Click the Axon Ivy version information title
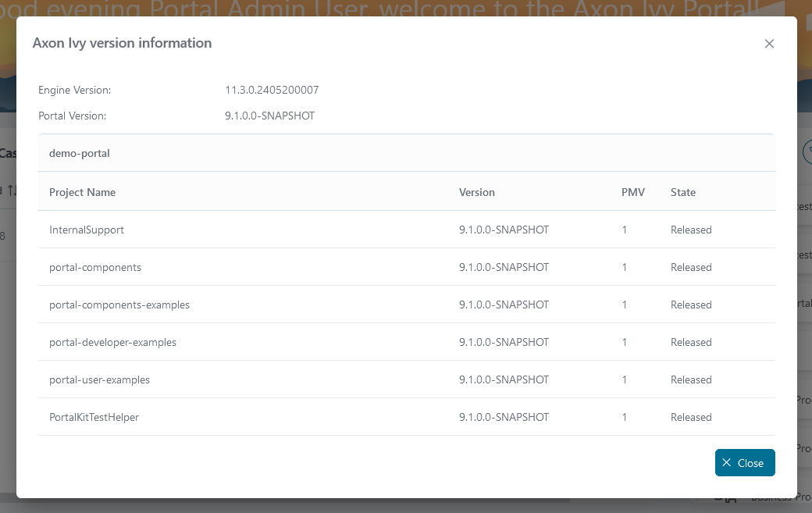 [123, 43]
